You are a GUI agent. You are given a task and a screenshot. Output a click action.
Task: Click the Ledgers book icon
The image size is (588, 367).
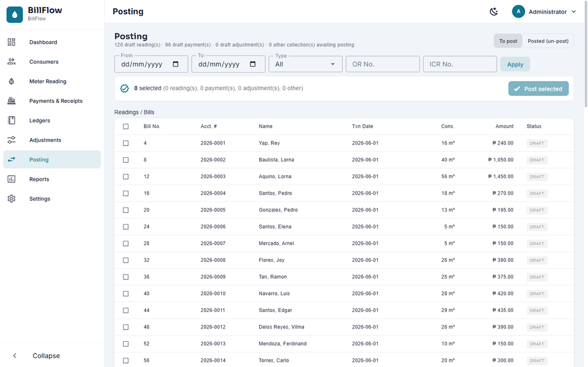click(x=12, y=120)
